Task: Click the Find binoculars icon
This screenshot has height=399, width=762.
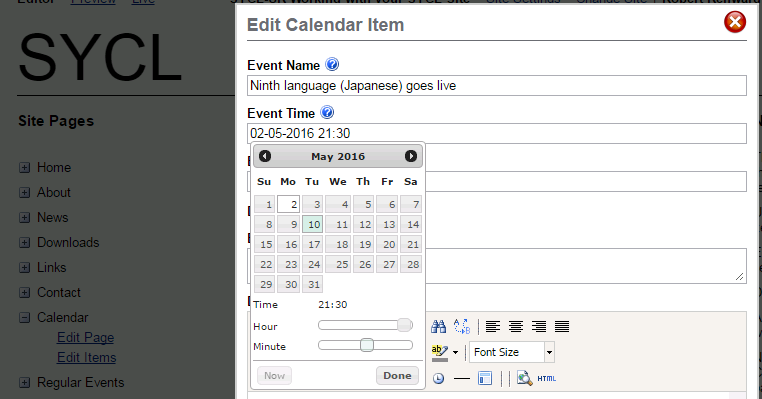Action: point(438,327)
